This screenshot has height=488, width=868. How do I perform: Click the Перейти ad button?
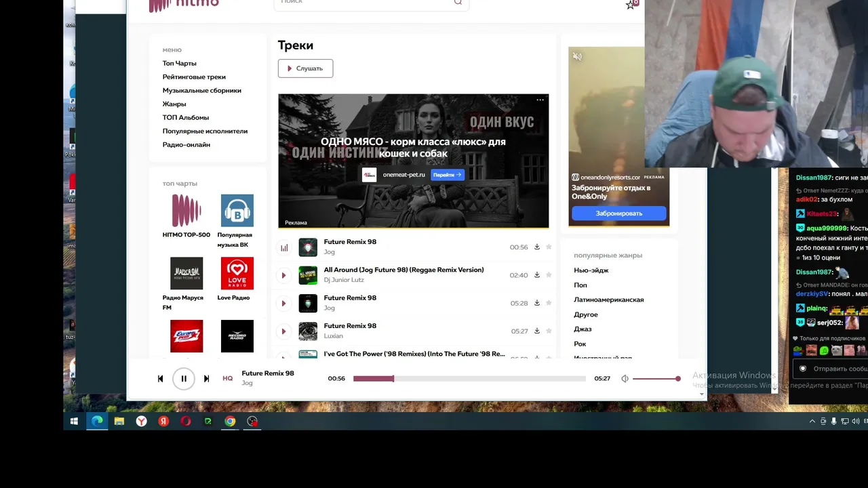coord(448,175)
